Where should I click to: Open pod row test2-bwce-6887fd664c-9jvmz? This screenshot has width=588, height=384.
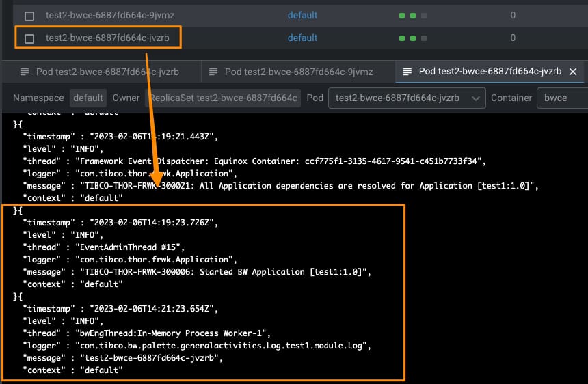point(109,15)
